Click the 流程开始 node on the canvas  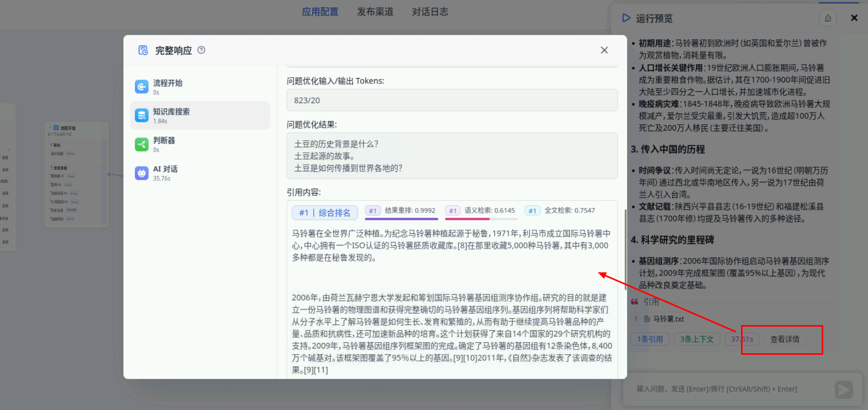[78, 175]
